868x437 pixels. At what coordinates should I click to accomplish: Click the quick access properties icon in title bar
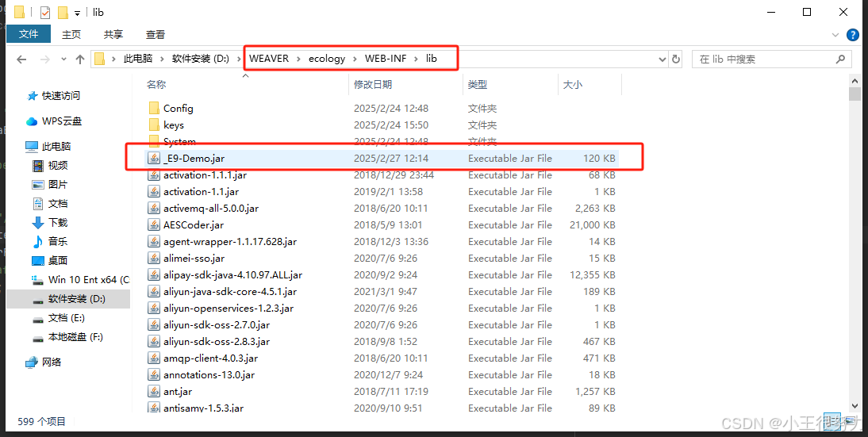pyautogui.click(x=45, y=12)
